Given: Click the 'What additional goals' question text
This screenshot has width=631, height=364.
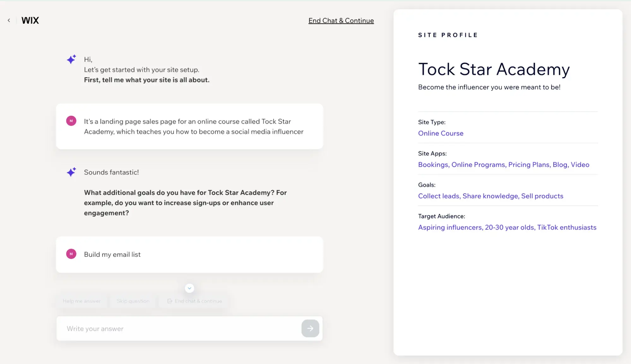Looking at the screenshot, I should (185, 203).
